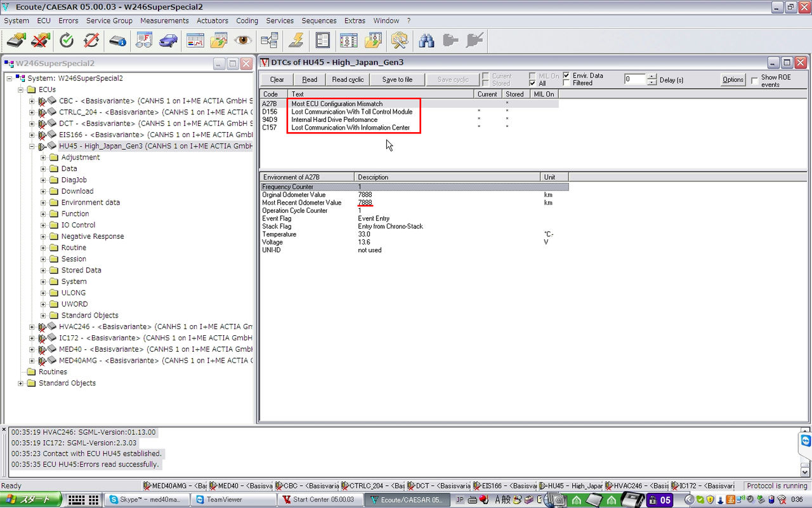Open the Sequences menu
The width and height of the screenshot is (812, 508).
point(319,20)
